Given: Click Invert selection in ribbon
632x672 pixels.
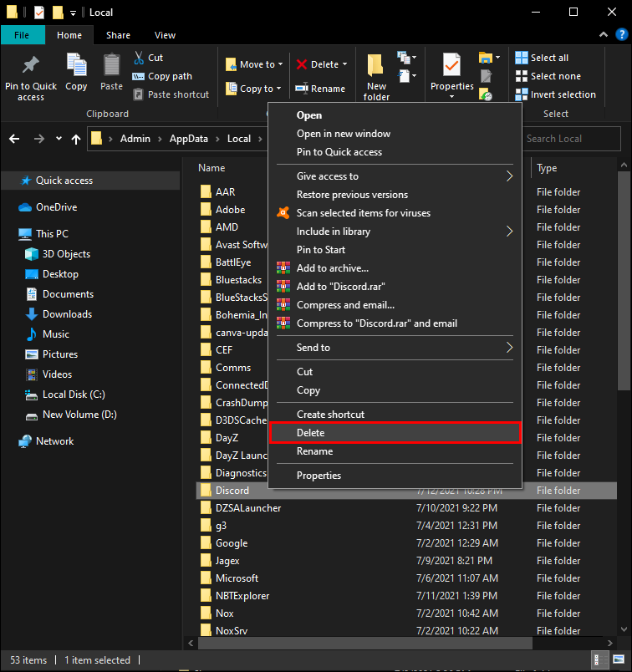Looking at the screenshot, I should [555, 94].
